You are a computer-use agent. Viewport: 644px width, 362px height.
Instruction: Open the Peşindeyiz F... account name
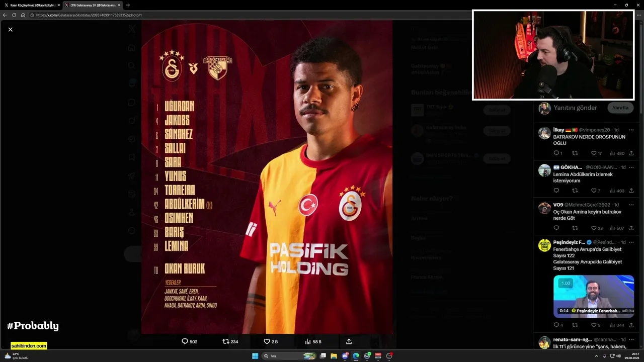tap(569, 242)
